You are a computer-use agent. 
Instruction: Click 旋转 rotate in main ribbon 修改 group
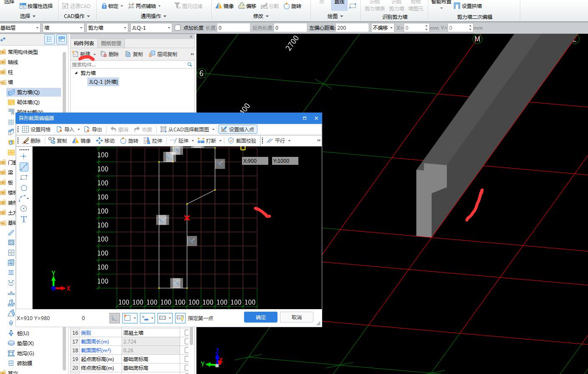point(293,6)
